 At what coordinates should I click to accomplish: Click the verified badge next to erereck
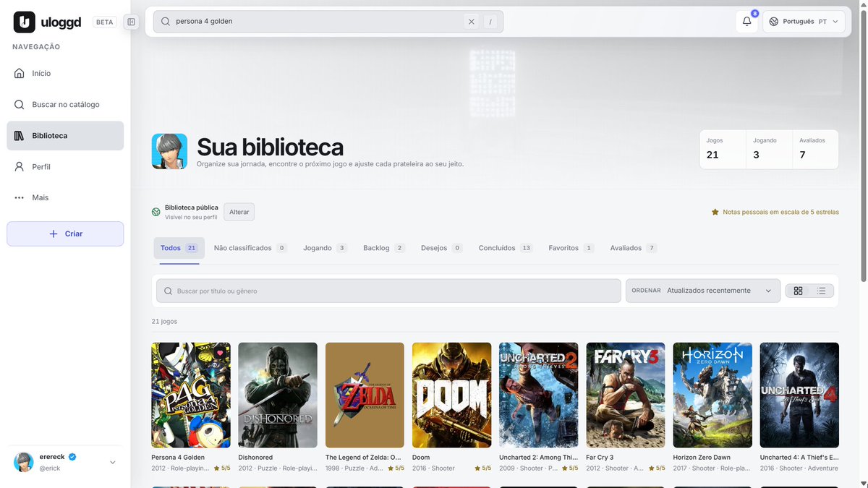point(72,457)
